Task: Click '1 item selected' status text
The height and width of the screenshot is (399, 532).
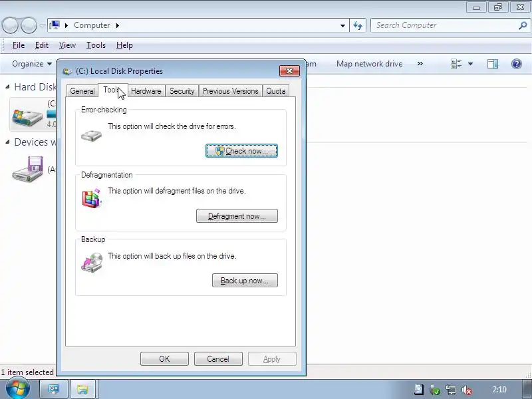Action: [27, 372]
